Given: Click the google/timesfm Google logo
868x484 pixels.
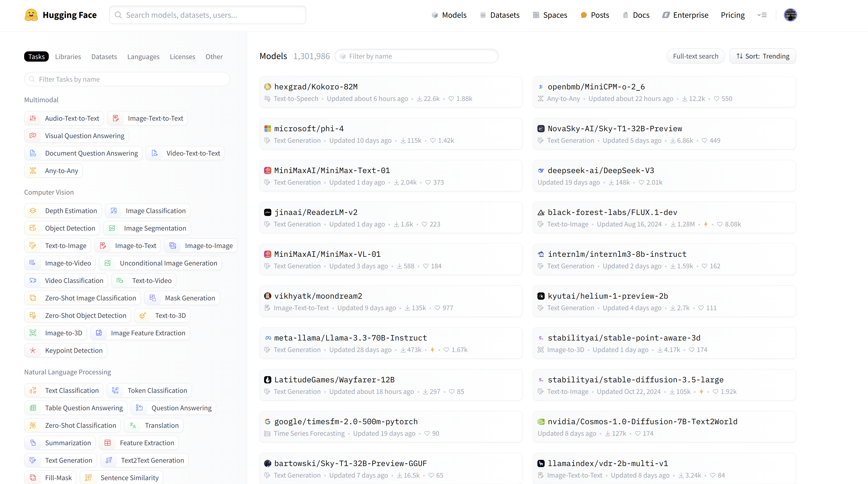Looking at the screenshot, I should 267,422.
